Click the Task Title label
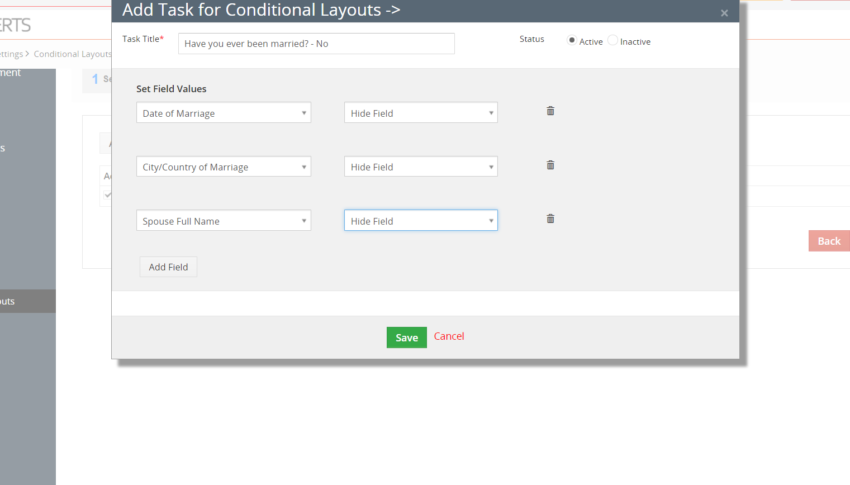Screen dimensions: 850x485 141,39
